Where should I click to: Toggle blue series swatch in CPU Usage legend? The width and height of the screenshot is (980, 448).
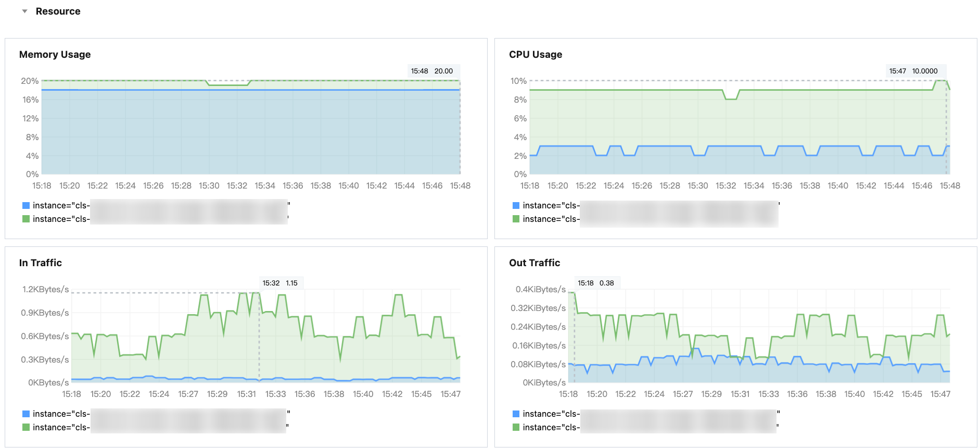point(516,205)
